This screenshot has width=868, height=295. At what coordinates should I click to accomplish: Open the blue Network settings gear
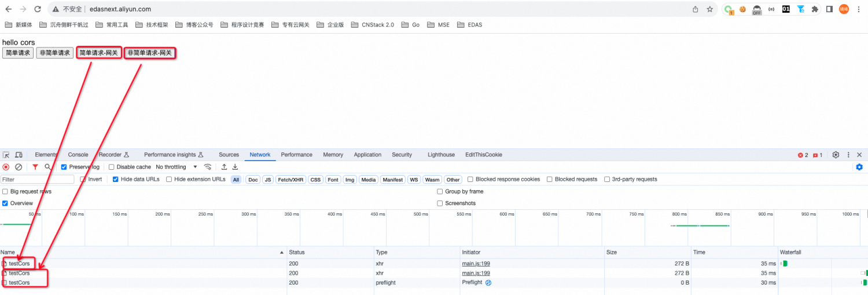(859, 167)
